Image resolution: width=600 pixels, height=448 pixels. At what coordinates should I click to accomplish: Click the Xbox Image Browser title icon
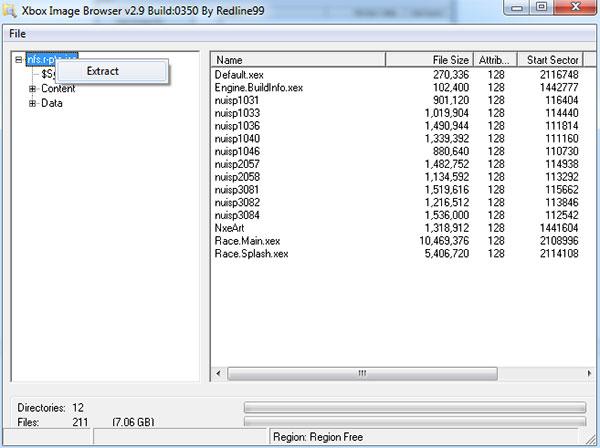[x=10, y=10]
